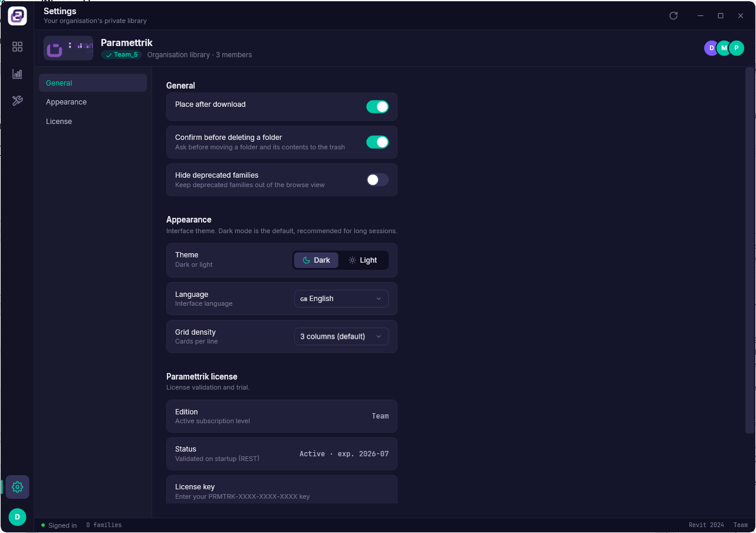This screenshot has width=756, height=533.
Task: Click member avatar D in the header
Action: coord(712,48)
